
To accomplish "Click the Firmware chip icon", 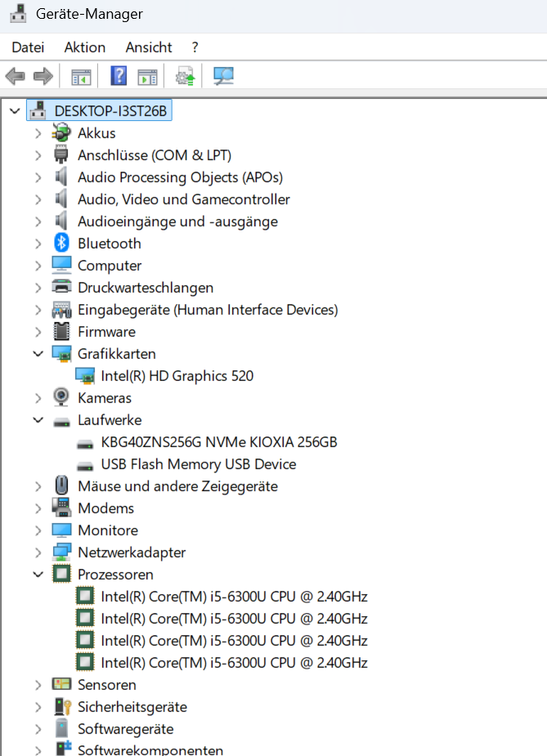I will pos(61,331).
